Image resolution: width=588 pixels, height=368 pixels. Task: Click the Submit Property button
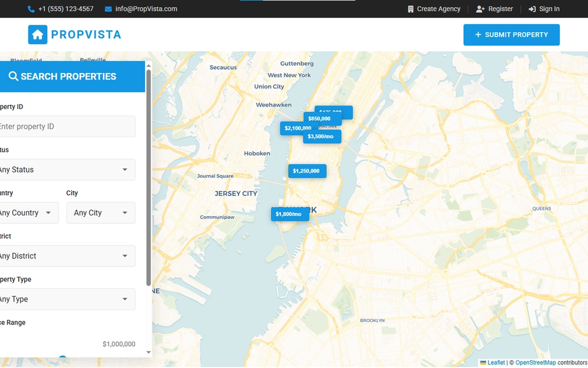[512, 35]
